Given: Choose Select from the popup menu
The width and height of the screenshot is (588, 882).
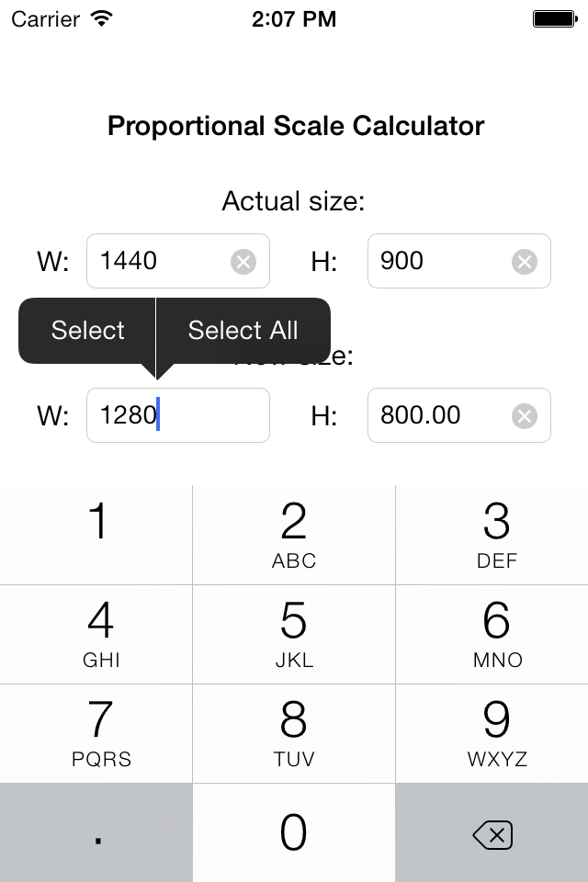Looking at the screenshot, I should [87, 330].
